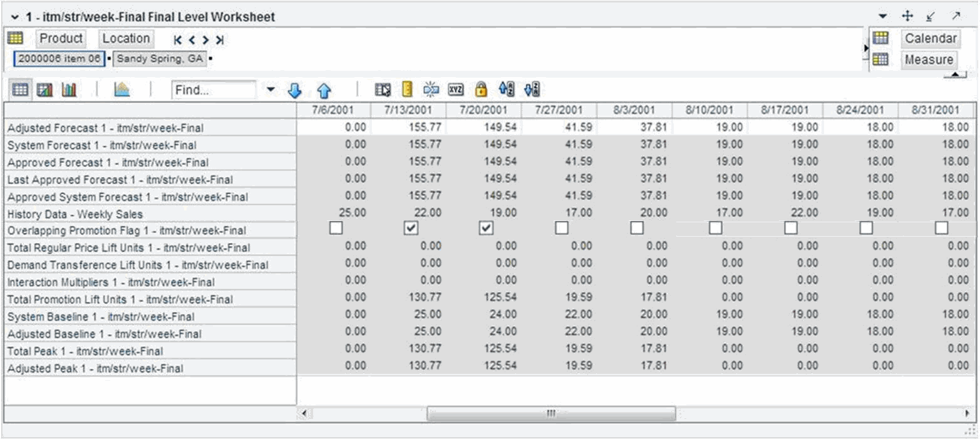Click the Find previous up arrow

(324, 91)
